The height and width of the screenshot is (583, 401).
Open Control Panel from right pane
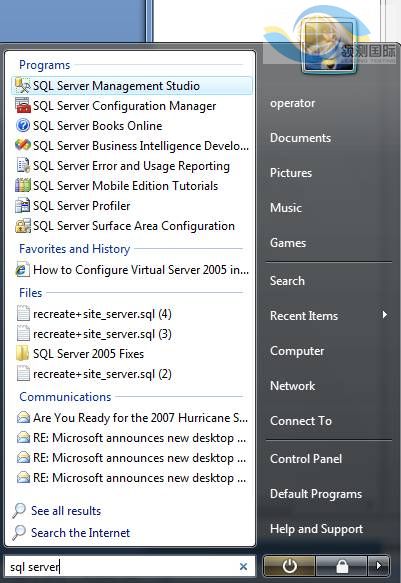coord(306,459)
